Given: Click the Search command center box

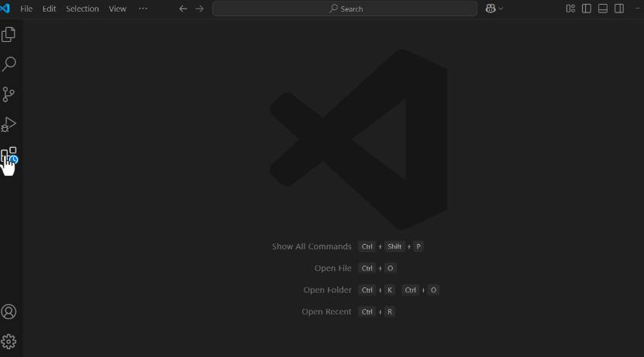Looking at the screenshot, I should pyautogui.click(x=345, y=9).
